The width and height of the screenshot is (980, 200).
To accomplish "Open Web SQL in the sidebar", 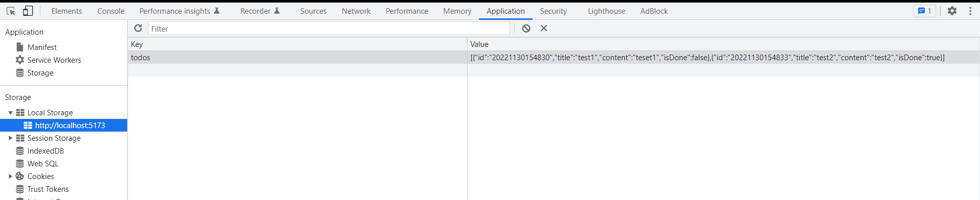I will (x=43, y=163).
